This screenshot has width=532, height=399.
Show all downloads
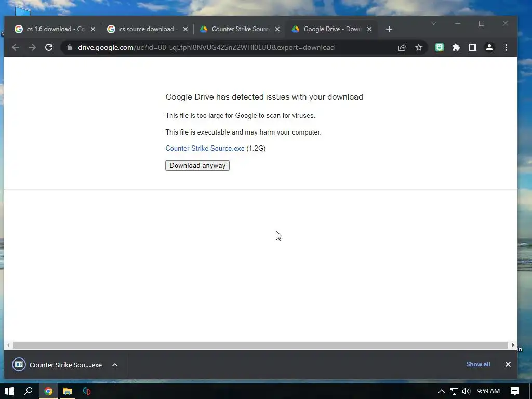478,364
